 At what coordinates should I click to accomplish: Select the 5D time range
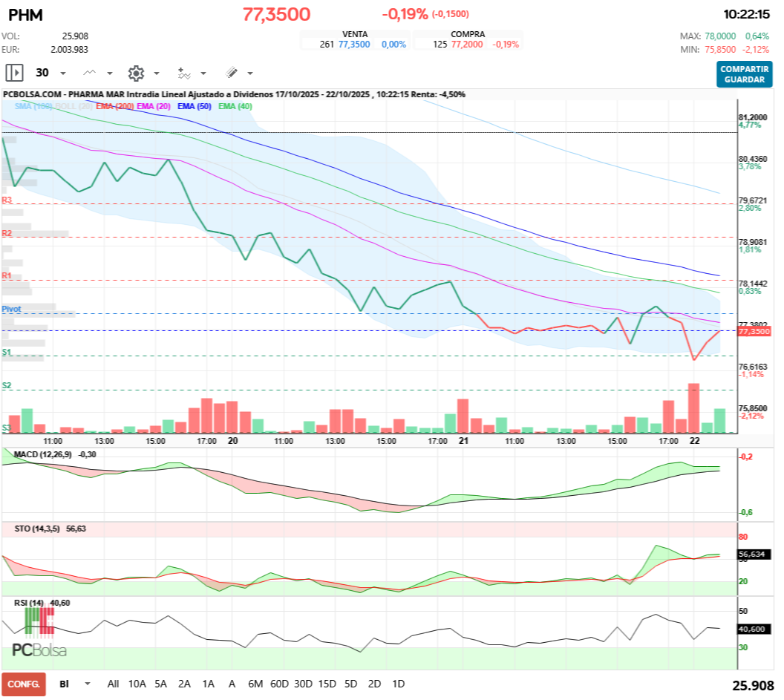pos(350,684)
